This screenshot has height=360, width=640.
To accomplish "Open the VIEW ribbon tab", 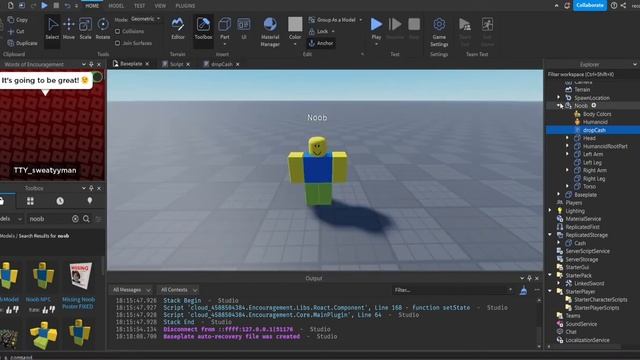I will point(160,6).
